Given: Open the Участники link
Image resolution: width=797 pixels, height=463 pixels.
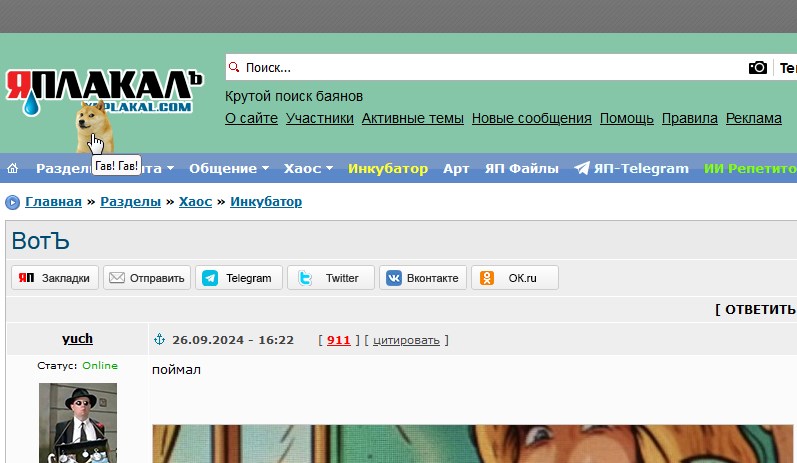Looking at the screenshot, I should (x=320, y=118).
